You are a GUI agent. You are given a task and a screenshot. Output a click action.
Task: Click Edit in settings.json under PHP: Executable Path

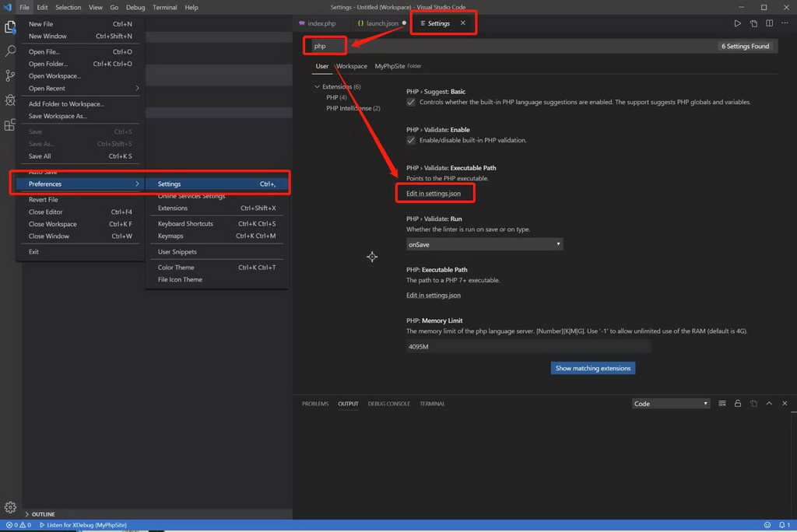(x=434, y=296)
